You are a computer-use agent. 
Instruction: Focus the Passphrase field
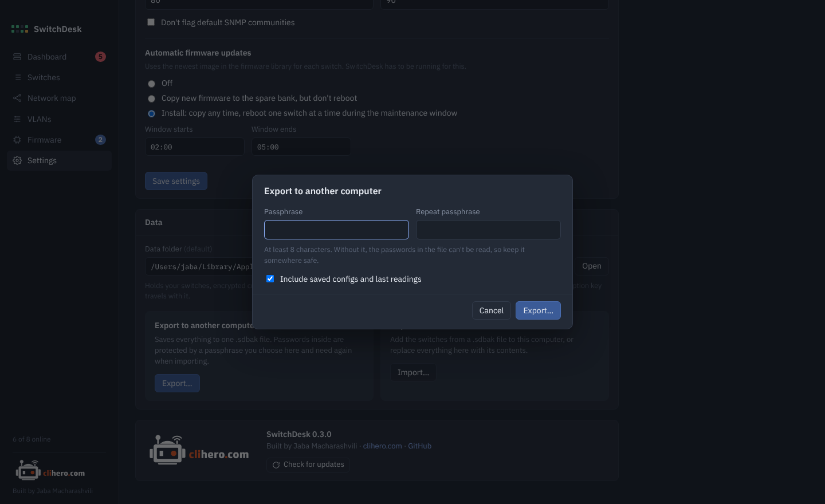336,230
